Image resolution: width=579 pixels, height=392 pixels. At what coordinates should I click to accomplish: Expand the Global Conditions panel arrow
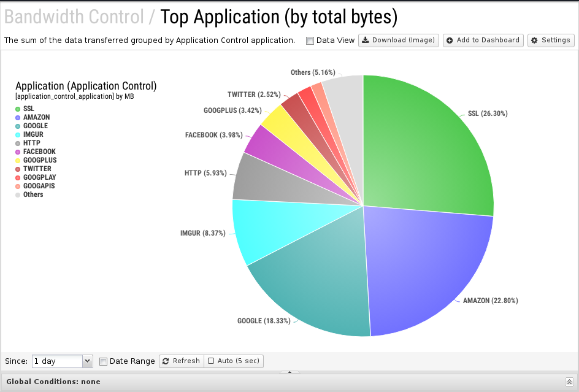(569, 382)
